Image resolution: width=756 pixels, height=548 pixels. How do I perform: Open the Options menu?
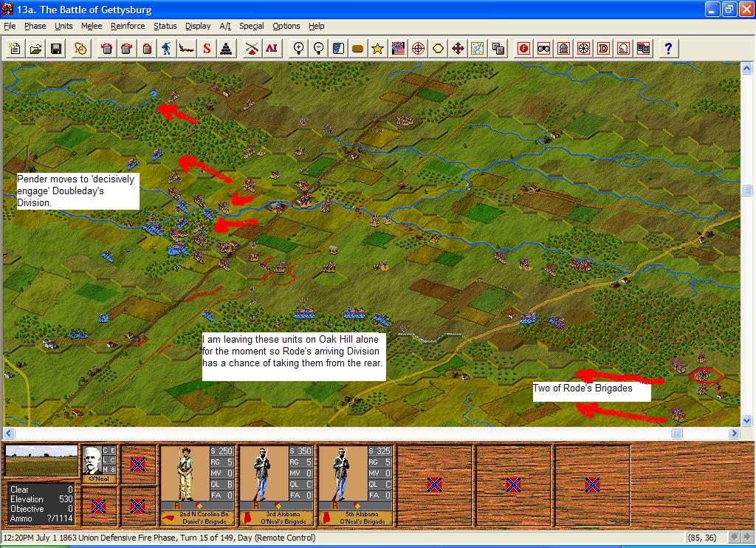(286, 26)
